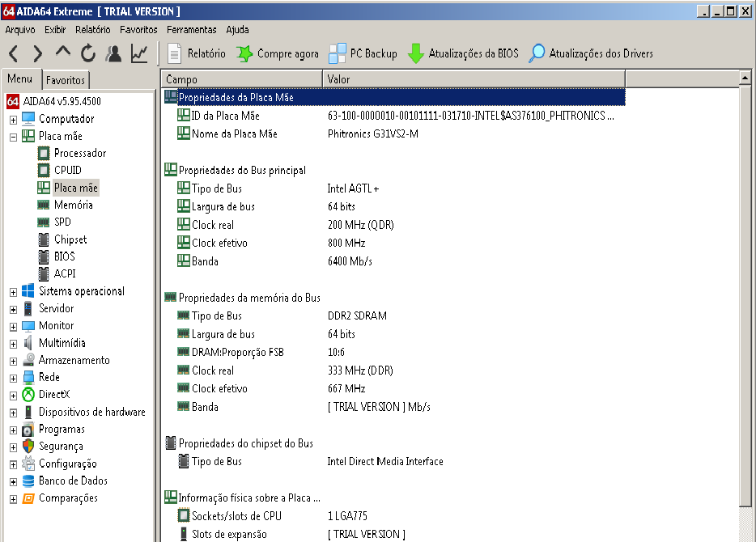Expand the Computador tree node

14,120
